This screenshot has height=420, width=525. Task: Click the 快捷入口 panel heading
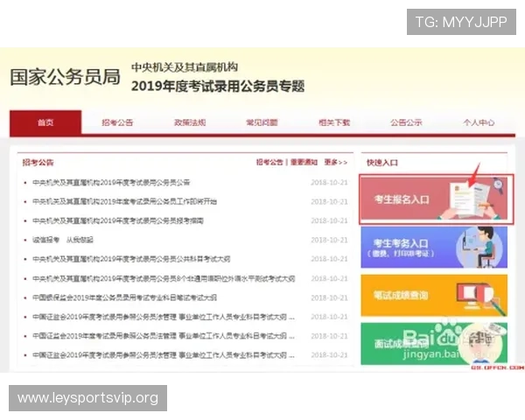[x=382, y=163]
